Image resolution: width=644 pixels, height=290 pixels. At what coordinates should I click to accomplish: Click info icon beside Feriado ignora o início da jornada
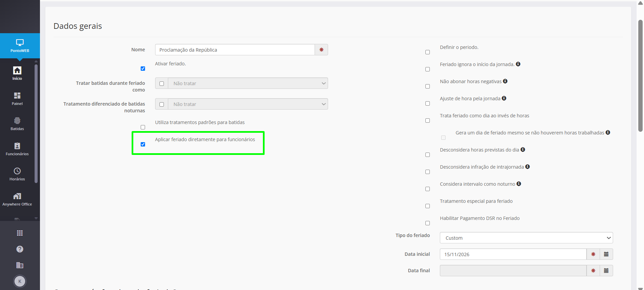point(518,64)
